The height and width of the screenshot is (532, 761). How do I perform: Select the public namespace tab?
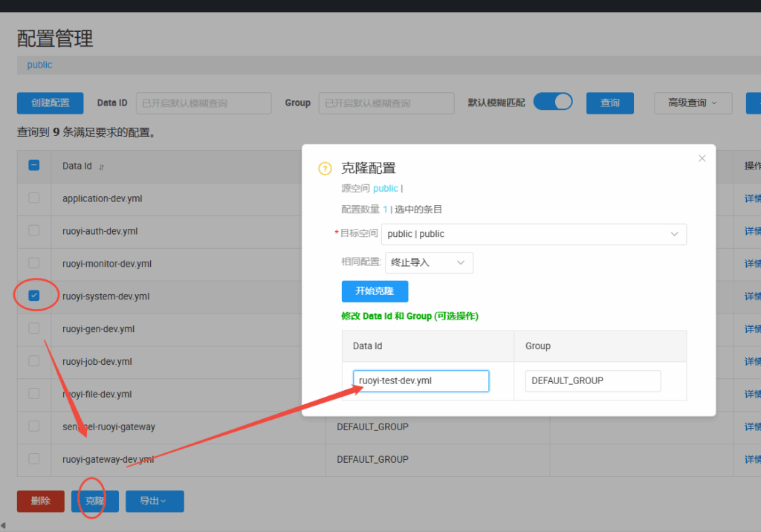point(39,65)
